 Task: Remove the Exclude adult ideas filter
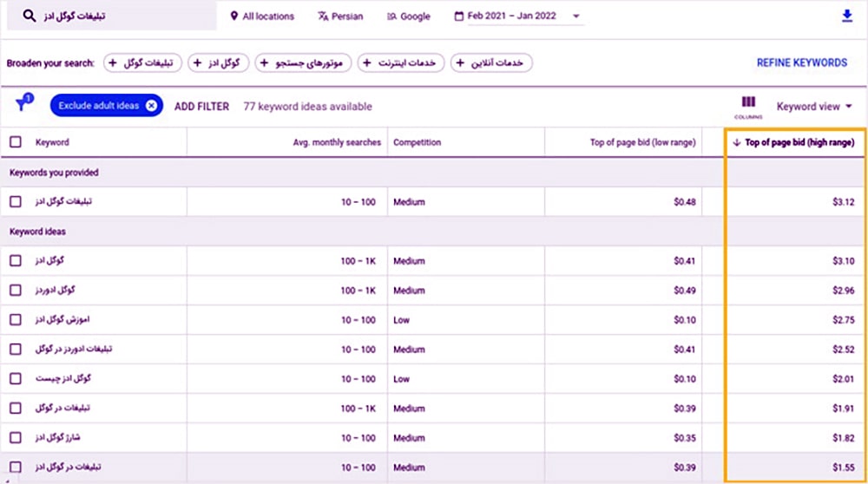151,106
